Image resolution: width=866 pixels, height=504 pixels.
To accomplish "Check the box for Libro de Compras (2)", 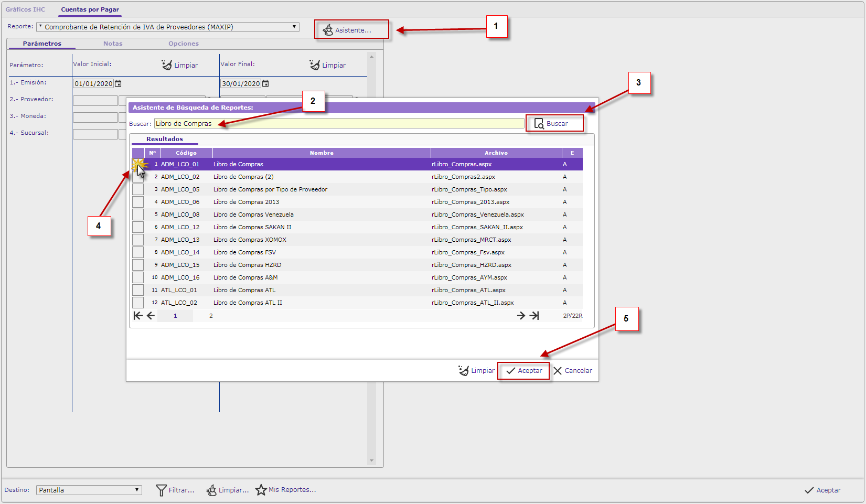I will click(138, 177).
